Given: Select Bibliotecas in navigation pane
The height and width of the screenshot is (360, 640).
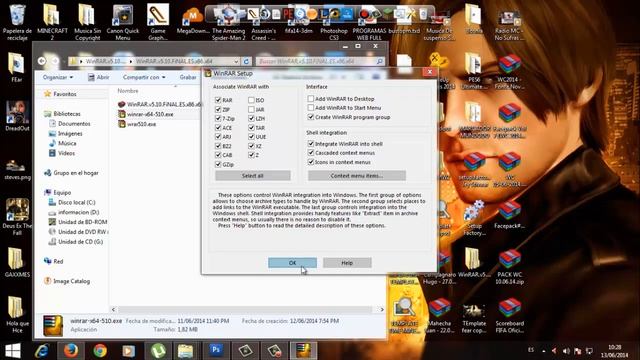Looking at the screenshot, I should 67,114.
